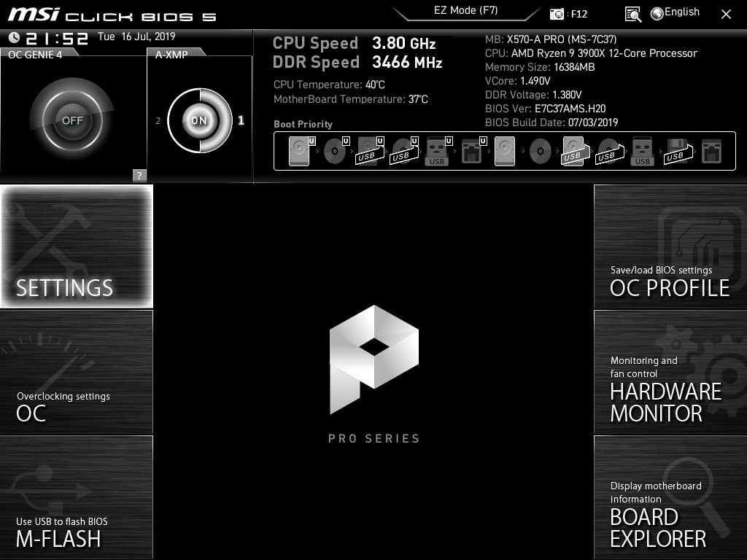Open the OC overclocking settings tile
Viewport: 747px width, 560px height.
[77, 372]
